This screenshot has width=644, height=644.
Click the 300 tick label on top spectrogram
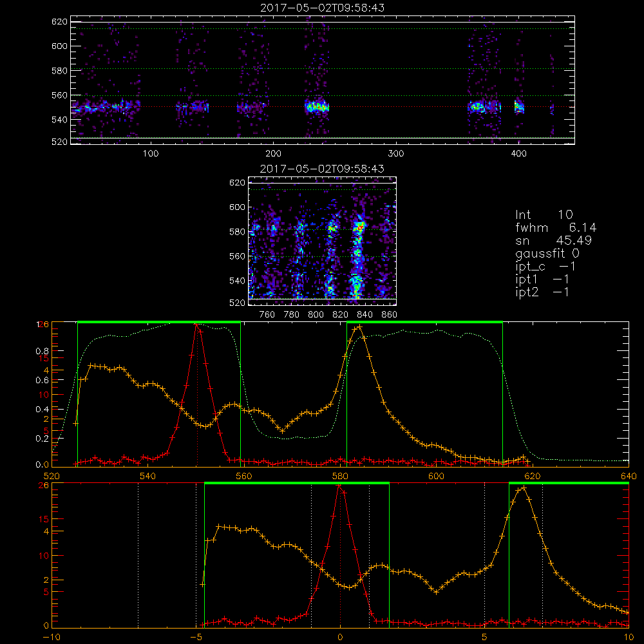(x=396, y=154)
